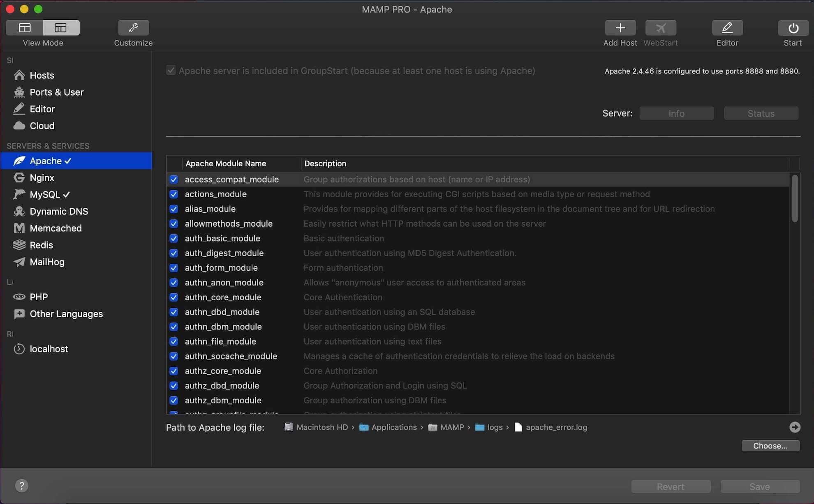Uncheck access_compat_module checkbox
814x504 pixels.
tap(174, 180)
